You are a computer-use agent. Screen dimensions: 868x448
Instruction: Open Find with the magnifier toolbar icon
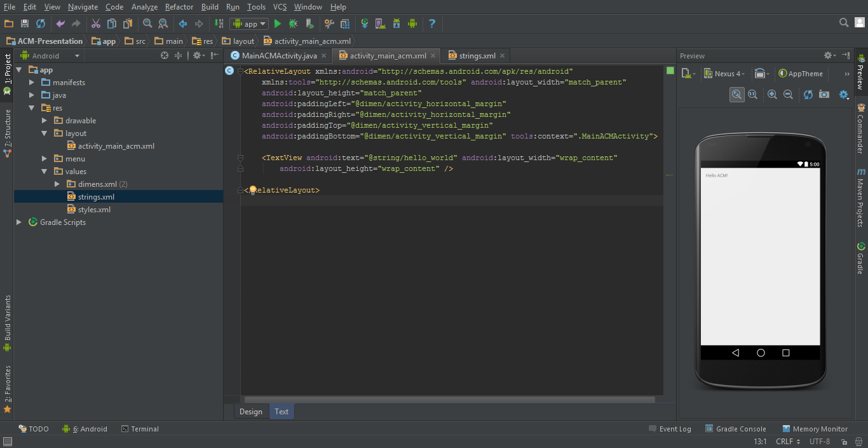[147, 24]
